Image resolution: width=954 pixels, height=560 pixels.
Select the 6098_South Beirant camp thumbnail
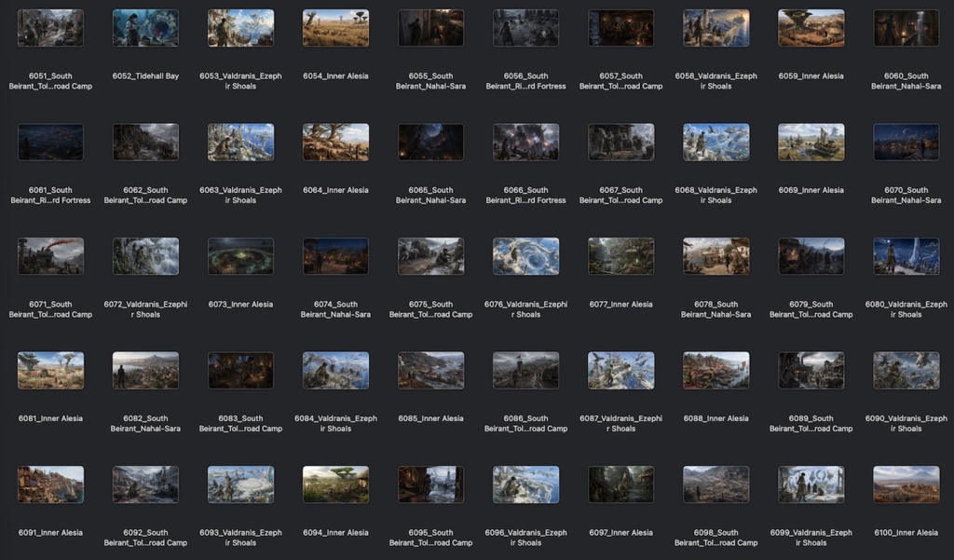pyautogui.click(x=716, y=485)
